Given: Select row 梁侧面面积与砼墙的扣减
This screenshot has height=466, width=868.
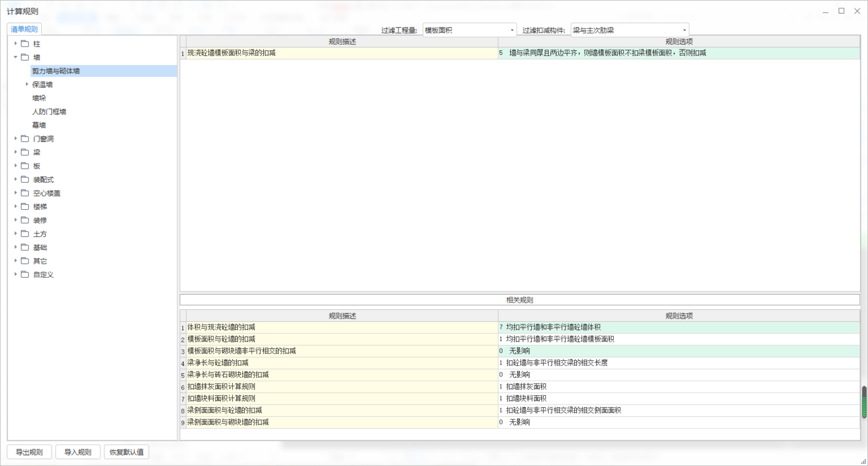Looking at the screenshot, I should tap(342, 410).
